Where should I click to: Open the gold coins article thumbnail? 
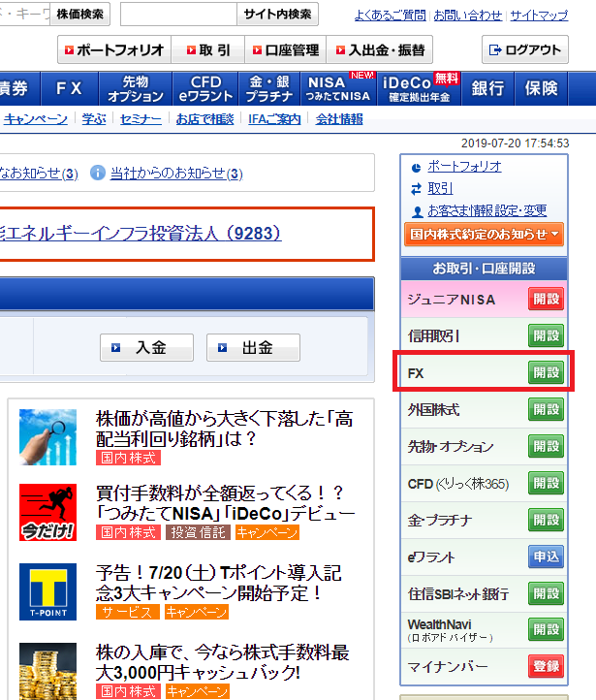pyautogui.click(x=47, y=672)
